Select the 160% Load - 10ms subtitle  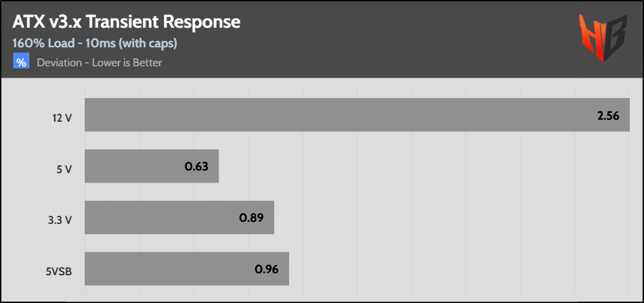coord(95,45)
